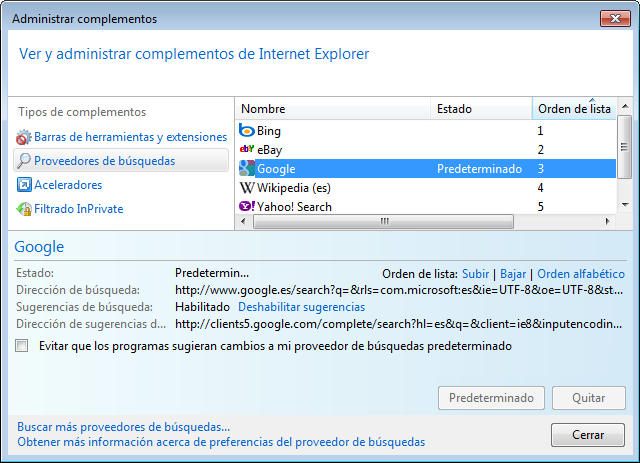
Task: Click the Habilitado suggestions status text
Action: (x=202, y=307)
